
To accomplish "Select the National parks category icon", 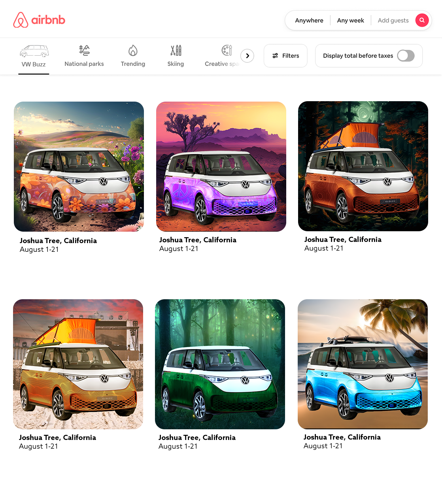I will point(84,50).
